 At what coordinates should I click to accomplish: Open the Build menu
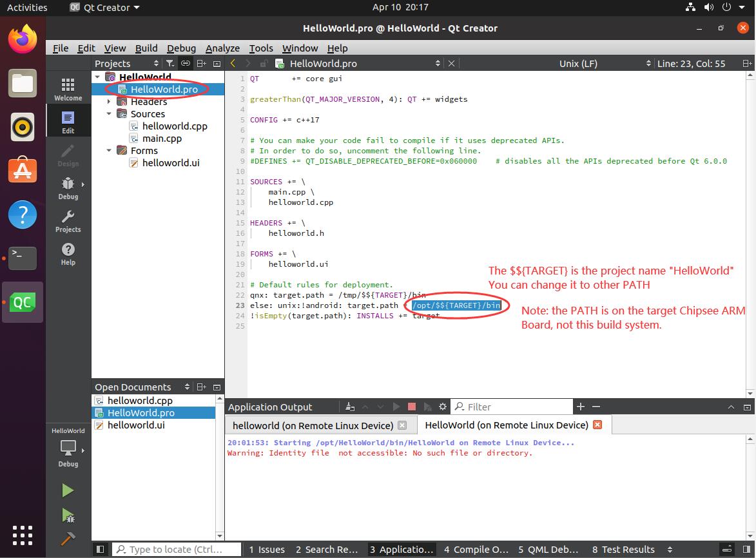click(x=146, y=48)
